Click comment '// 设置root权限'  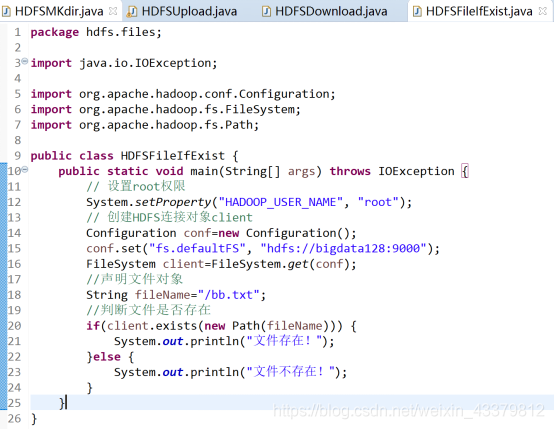(136, 187)
